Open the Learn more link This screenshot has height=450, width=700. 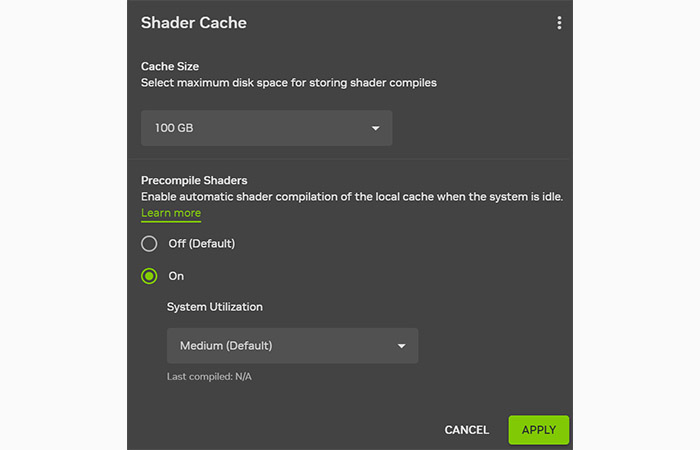point(171,213)
